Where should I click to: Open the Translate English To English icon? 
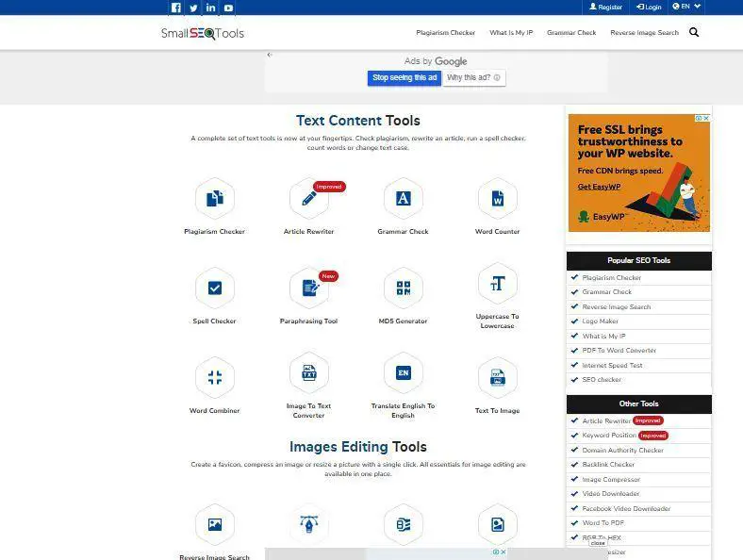pos(404,372)
